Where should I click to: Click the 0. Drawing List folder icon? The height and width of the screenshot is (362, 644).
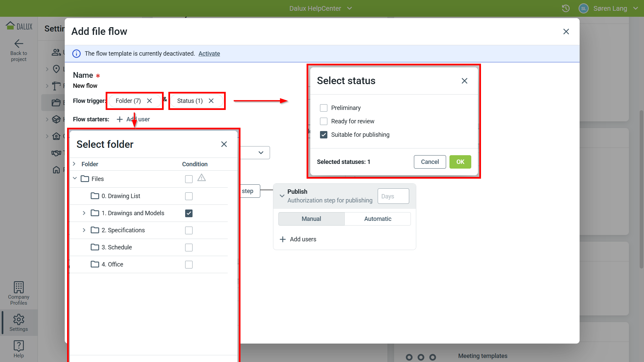95,196
